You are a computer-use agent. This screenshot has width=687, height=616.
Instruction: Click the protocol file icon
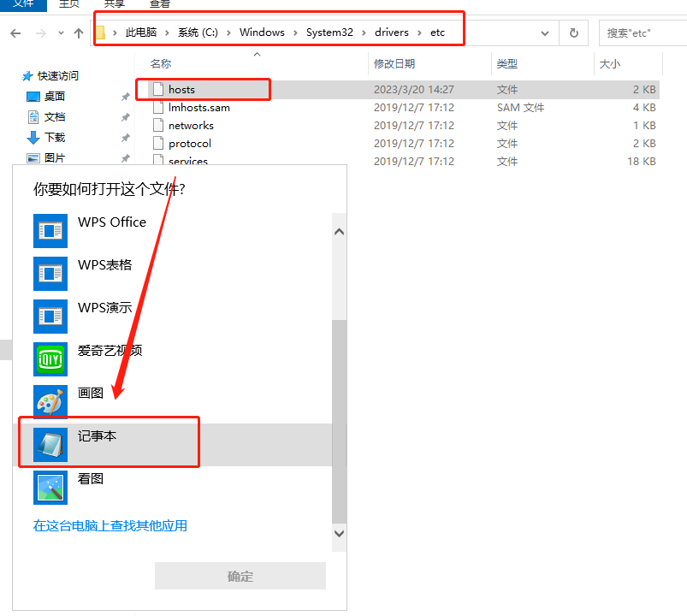(x=158, y=143)
